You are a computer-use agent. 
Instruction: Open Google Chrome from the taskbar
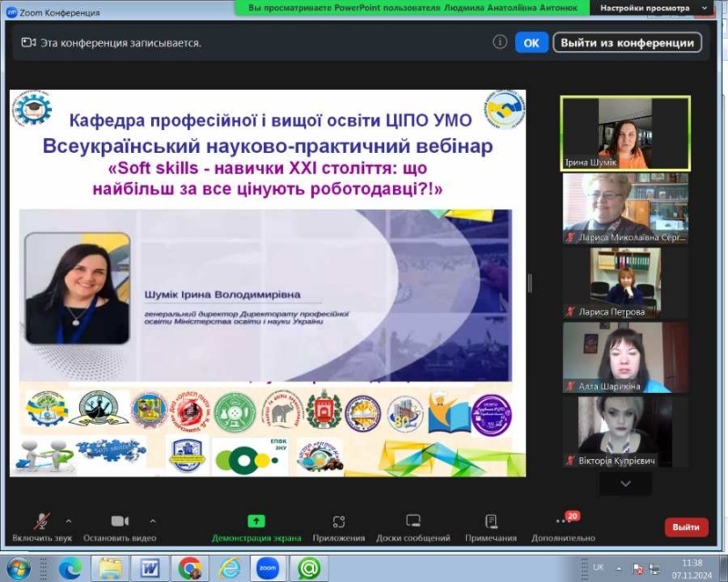(x=190, y=568)
